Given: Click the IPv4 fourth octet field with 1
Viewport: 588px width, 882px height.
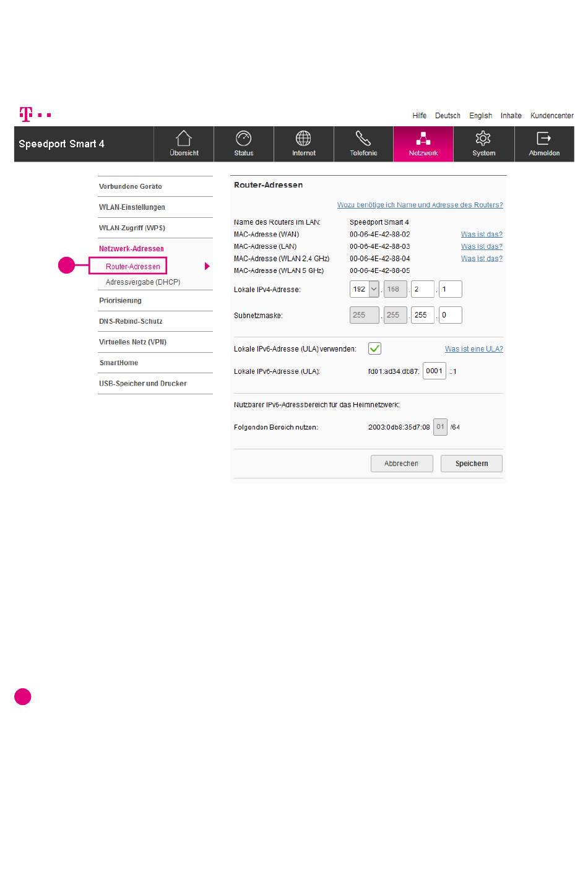Looking at the screenshot, I should point(451,289).
